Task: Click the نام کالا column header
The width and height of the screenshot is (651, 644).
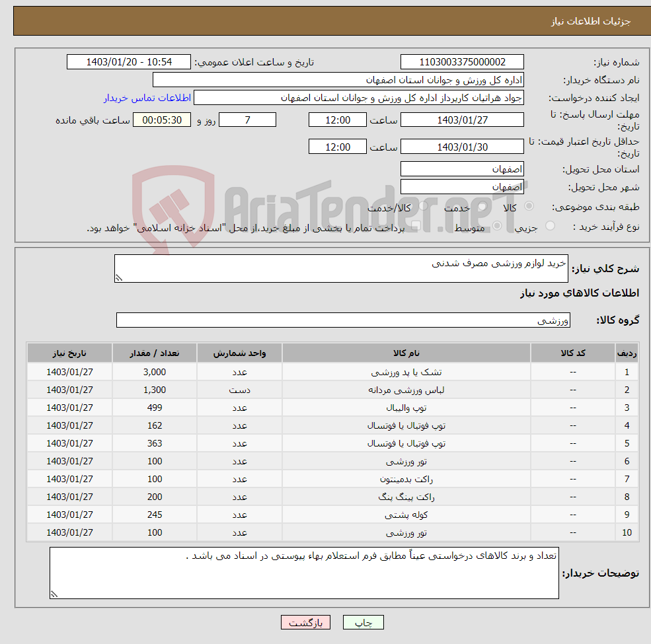Action: click(406, 353)
